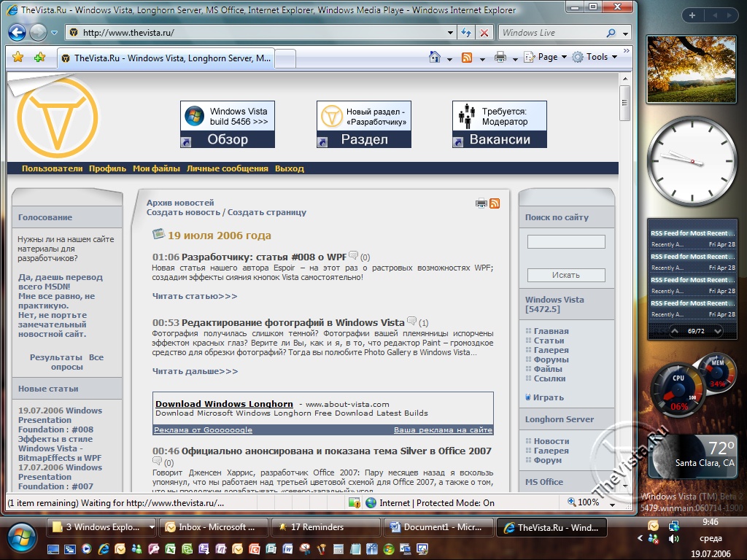The width and height of the screenshot is (747, 560).
Task: Open search provider options dropdown arrow
Action: (625, 34)
